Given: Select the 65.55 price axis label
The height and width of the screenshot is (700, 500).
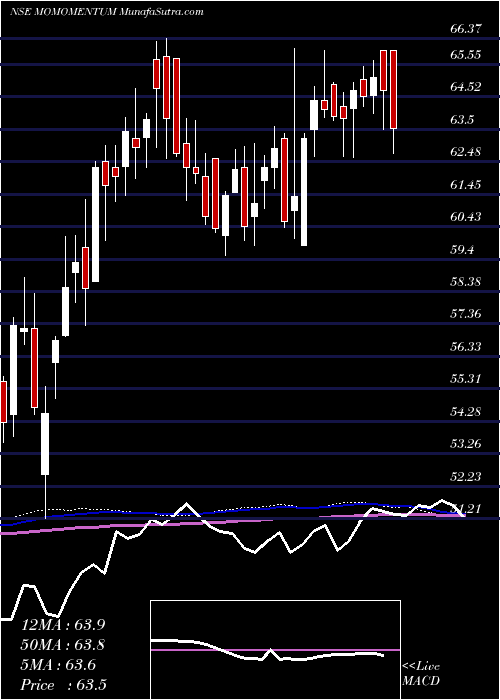Looking at the screenshot, I should [x=466, y=54].
